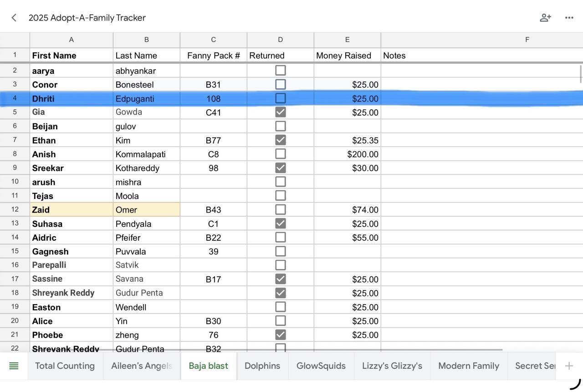Uncheck the Returned box for Gia Gowda
Screen dimensions: 583x392
[281, 112]
